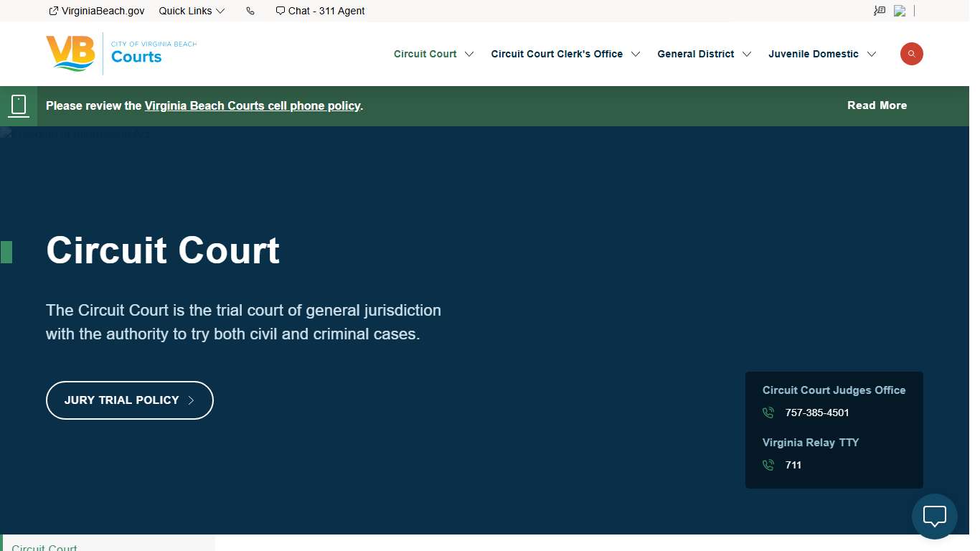Open the chat bubble icon at bottom right
The height and width of the screenshot is (551, 980).
coord(934,516)
